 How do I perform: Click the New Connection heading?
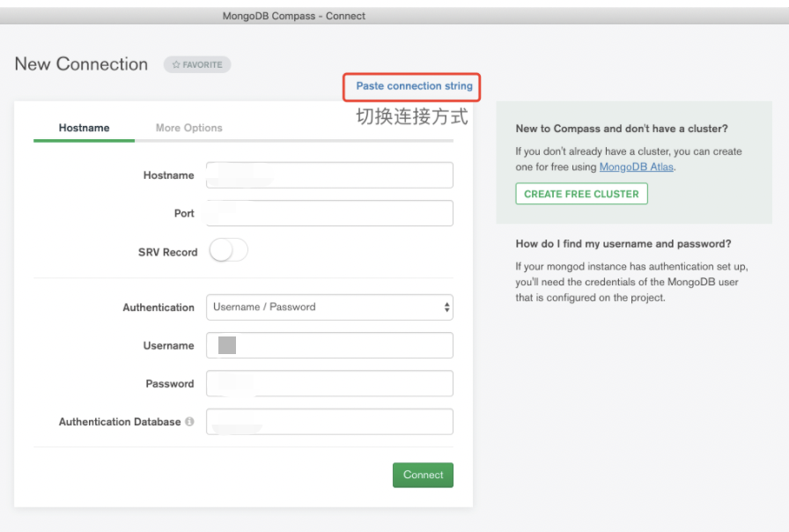tap(81, 64)
